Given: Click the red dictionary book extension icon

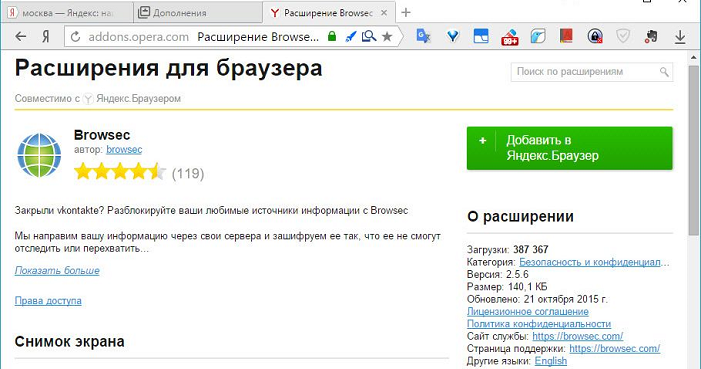Looking at the screenshot, I should pos(566,36).
